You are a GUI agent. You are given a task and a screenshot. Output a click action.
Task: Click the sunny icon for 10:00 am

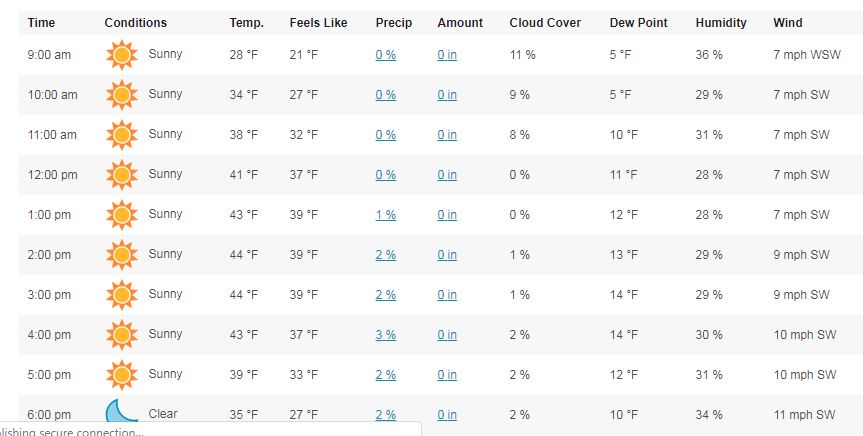click(x=122, y=95)
